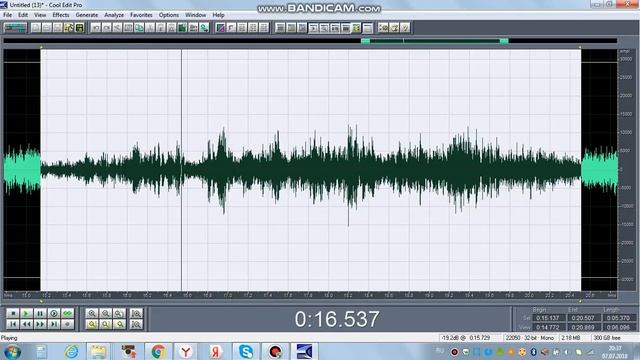Open the Favorites menu
The width and height of the screenshot is (640, 360).
[141, 15]
